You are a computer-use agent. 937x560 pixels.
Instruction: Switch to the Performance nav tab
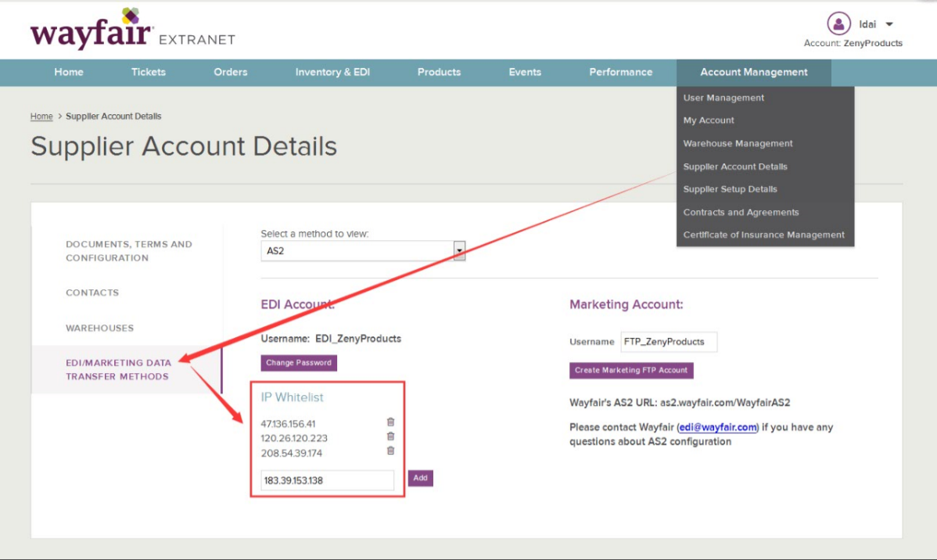[x=620, y=72]
